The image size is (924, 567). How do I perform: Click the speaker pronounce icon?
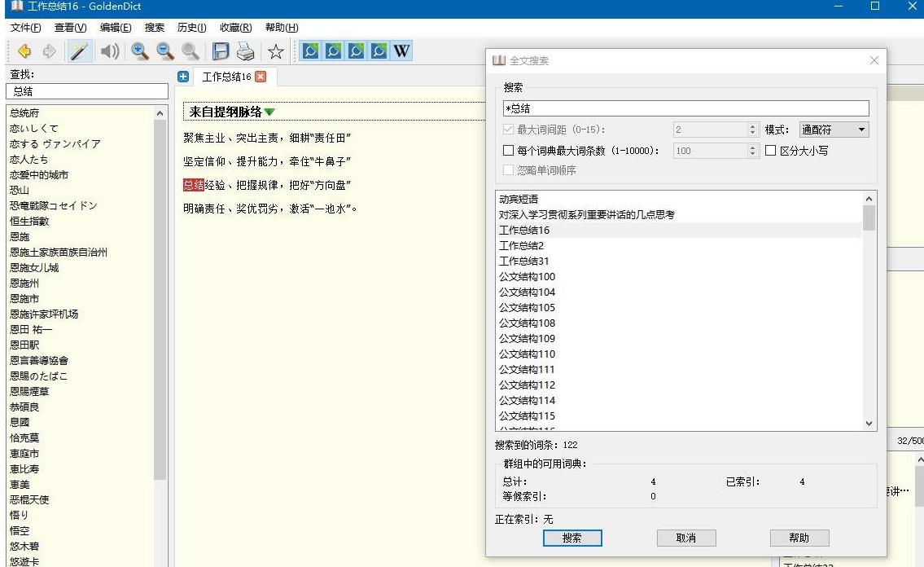(x=110, y=51)
